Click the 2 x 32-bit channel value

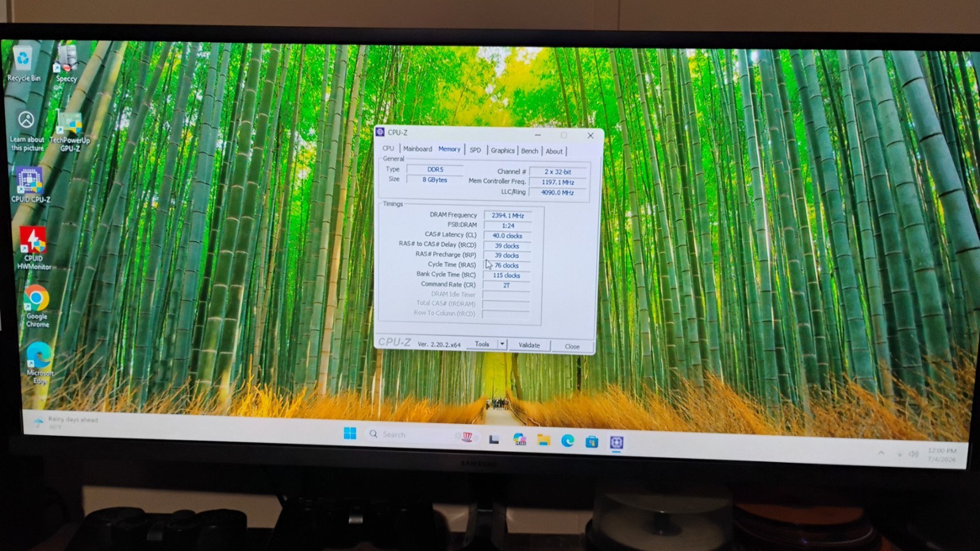click(x=558, y=172)
